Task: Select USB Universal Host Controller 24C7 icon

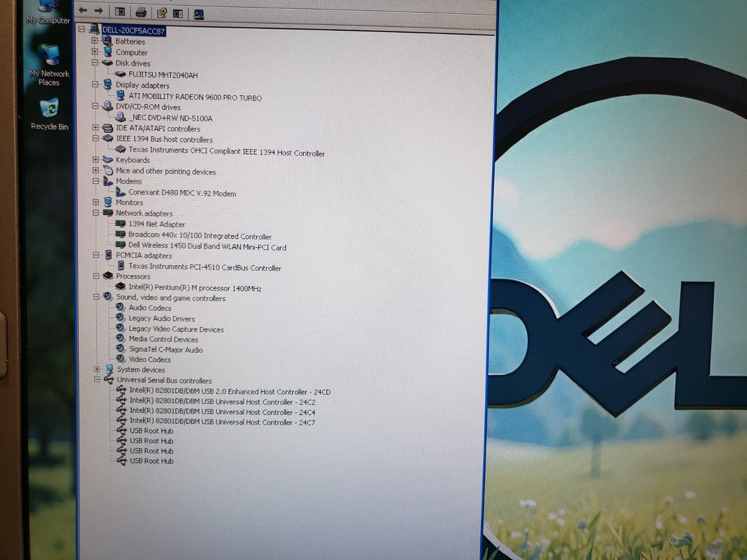Action: [121, 420]
